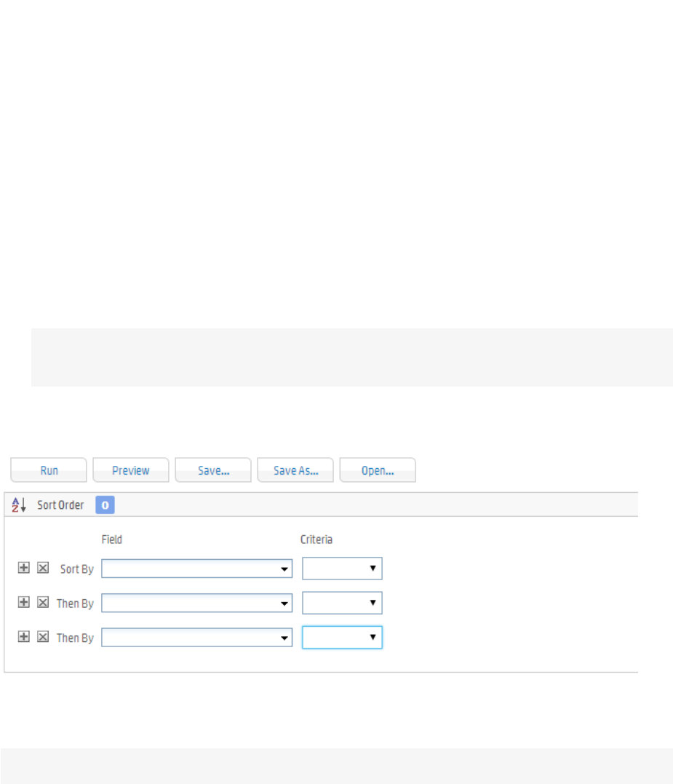Remove the last Then By row
The image size is (673, 784).
[43, 637]
